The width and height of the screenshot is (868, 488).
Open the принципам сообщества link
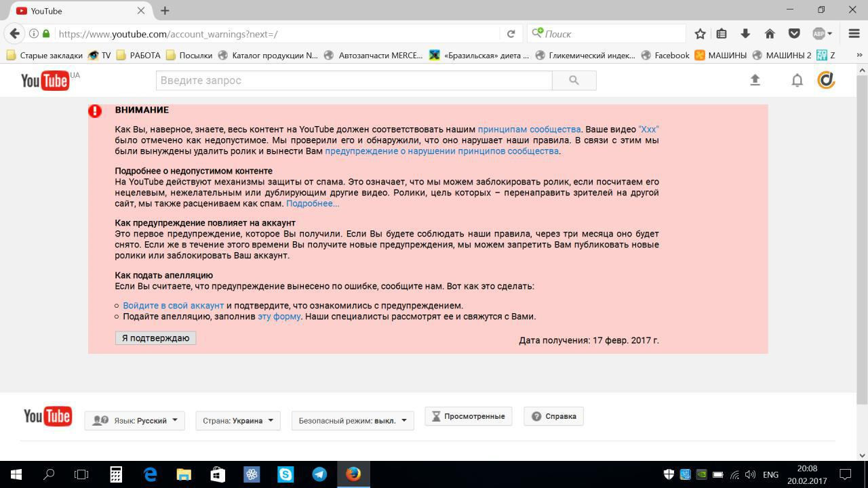pos(529,129)
